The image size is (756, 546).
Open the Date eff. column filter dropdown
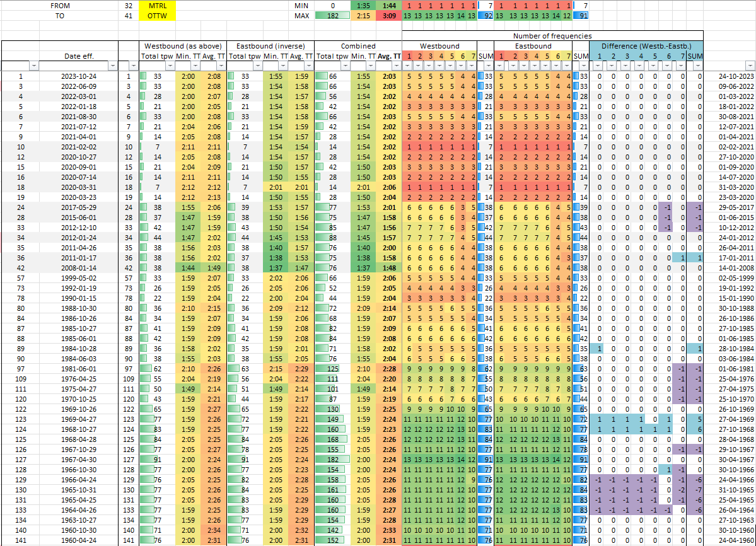pos(113,66)
